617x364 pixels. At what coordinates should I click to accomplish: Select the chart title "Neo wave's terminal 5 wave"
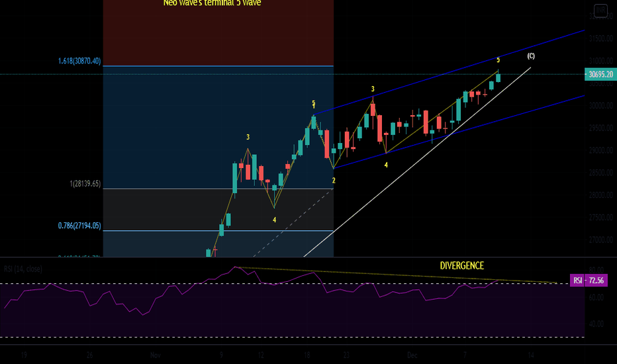click(x=212, y=3)
